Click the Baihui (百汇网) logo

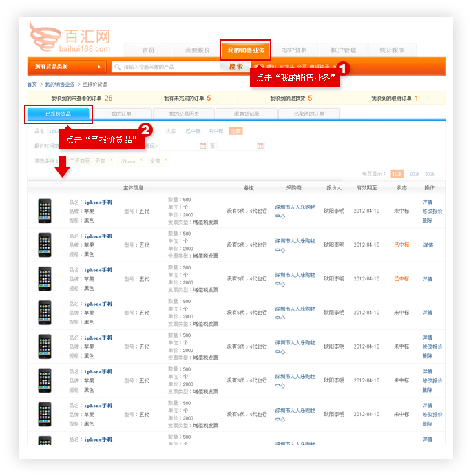click(69, 38)
